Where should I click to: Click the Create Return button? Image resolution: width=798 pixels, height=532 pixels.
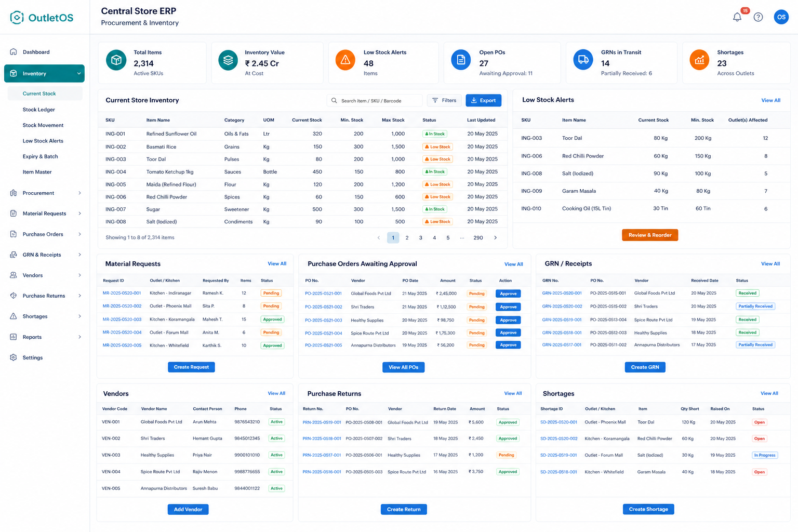(404, 510)
